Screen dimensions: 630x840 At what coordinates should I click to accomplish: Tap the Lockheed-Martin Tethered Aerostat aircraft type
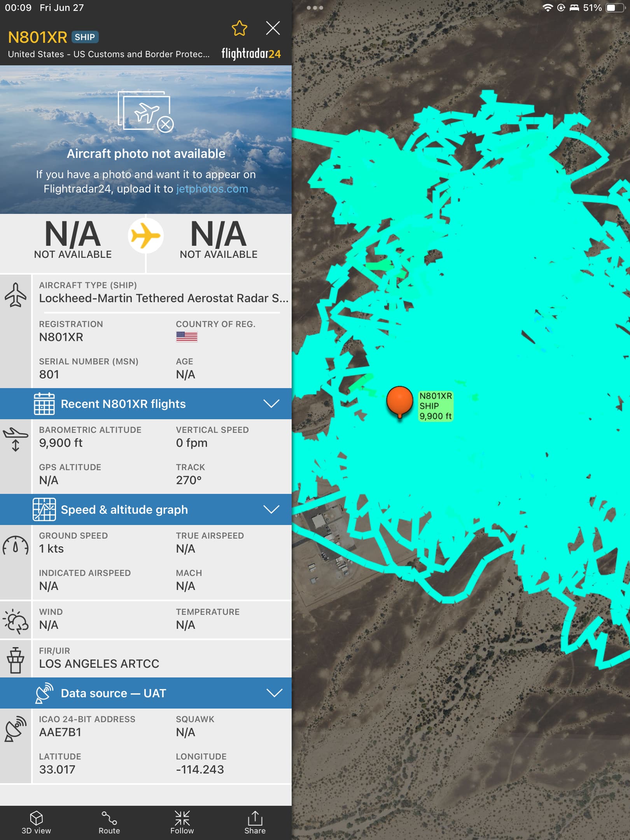coord(164,298)
